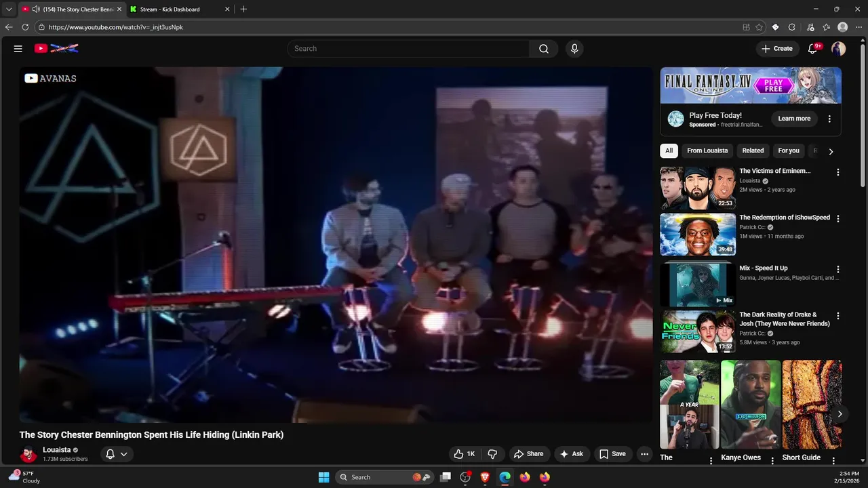Open Brave browser from the taskbar
Screen dimensions: 868x488
485,477
